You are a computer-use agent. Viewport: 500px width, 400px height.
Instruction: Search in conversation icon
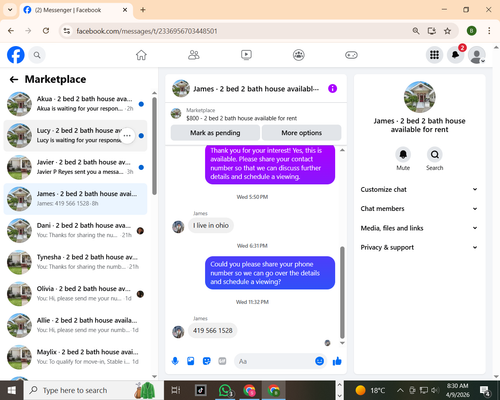click(435, 154)
